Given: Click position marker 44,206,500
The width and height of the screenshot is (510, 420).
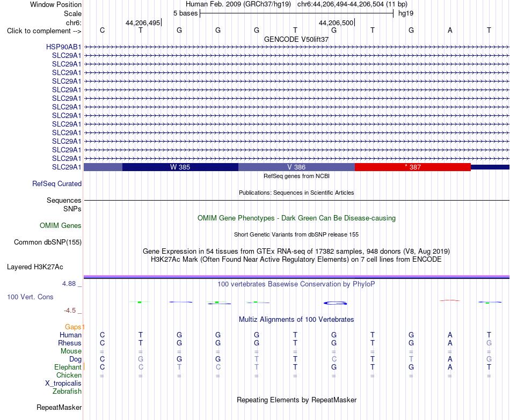Looking at the screenshot, I should [336, 23].
